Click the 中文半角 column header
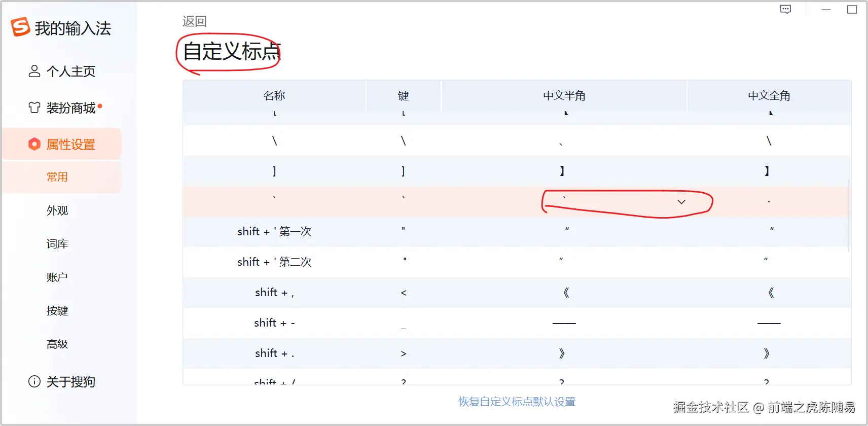 [564, 95]
